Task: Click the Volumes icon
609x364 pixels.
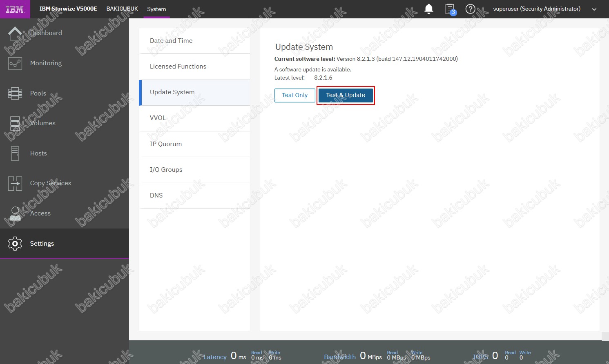Action: click(15, 123)
